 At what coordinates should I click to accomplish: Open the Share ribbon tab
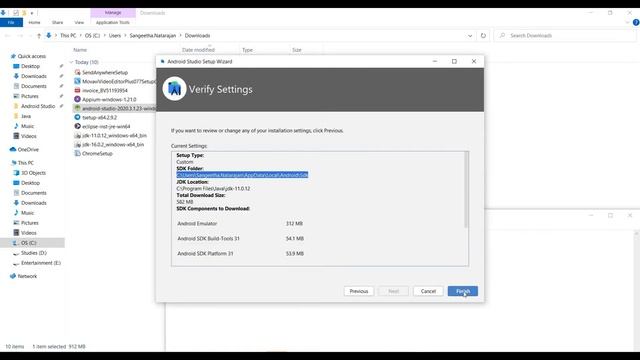tap(58, 22)
